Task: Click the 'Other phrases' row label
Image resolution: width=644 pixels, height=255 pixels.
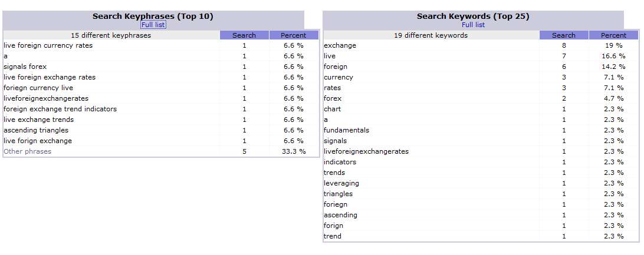Action: pyautogui.click(x=28, y=151)
